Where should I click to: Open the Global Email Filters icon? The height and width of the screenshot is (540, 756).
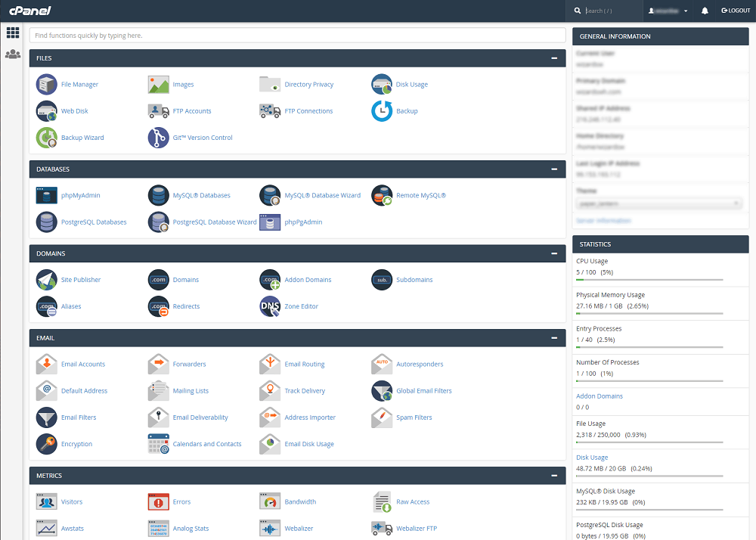(382, 390)
